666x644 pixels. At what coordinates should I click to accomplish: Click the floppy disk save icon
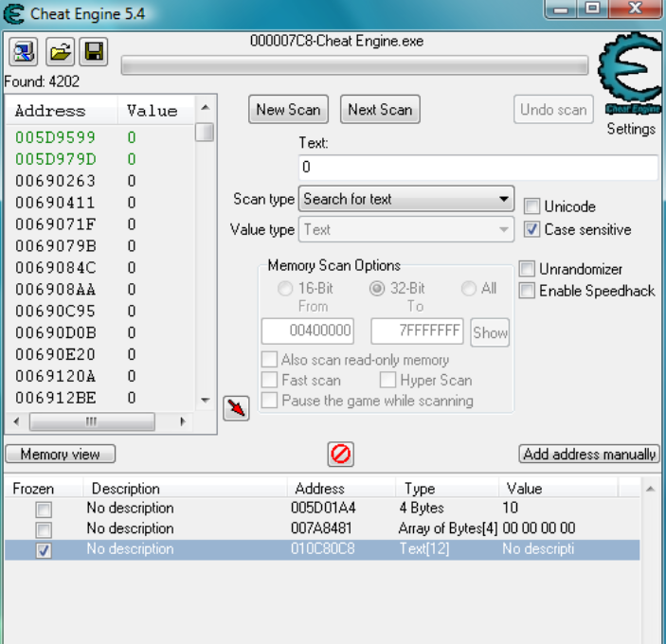tap(94, 52)
